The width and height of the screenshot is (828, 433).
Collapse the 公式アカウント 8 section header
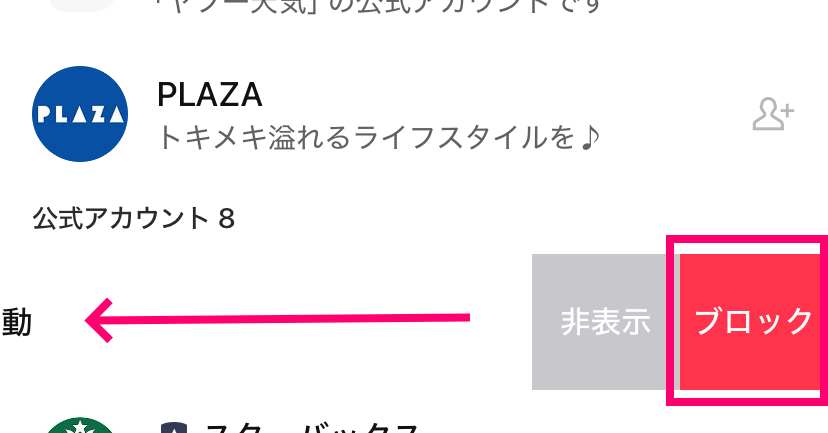134,218
